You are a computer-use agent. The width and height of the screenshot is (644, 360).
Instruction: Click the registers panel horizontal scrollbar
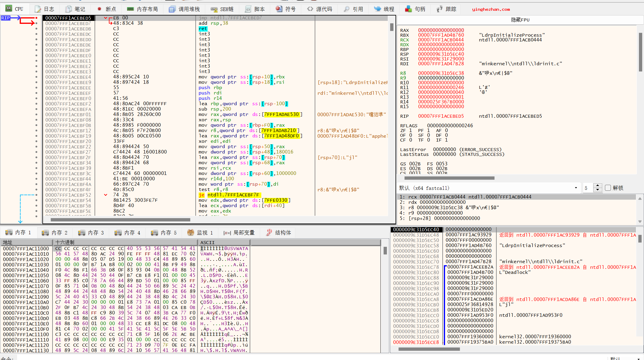click(x=450, y=178)
